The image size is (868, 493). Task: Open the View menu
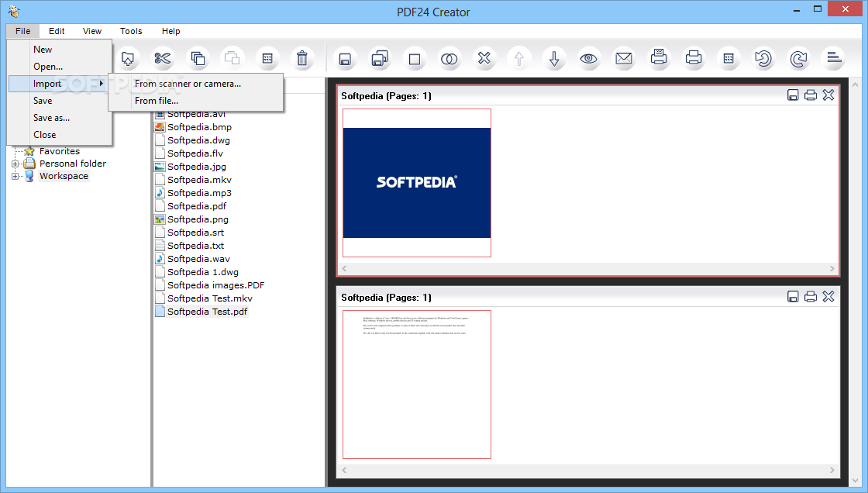point(92,31)
